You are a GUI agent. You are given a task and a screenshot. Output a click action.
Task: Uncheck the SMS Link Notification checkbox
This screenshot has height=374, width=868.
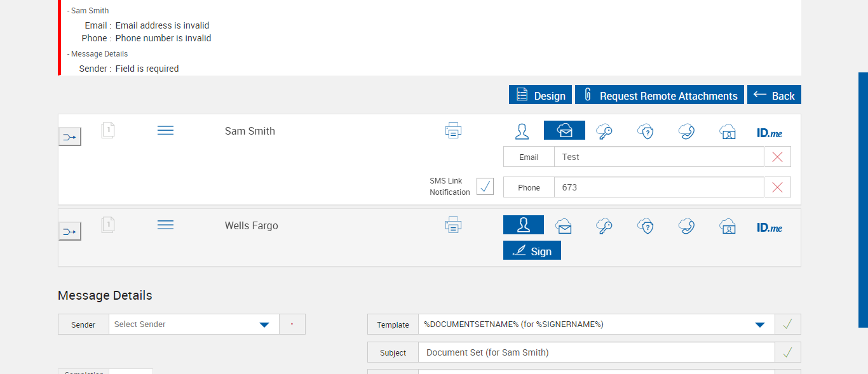(485, 187)
